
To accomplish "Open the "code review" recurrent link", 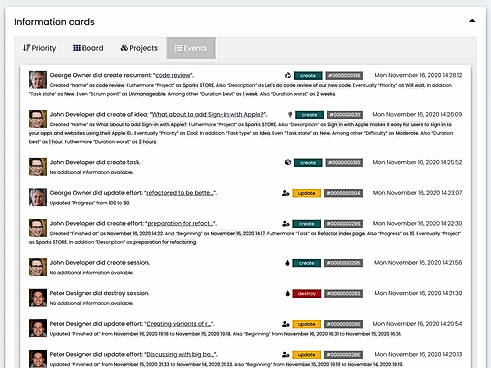I will 173,75.
